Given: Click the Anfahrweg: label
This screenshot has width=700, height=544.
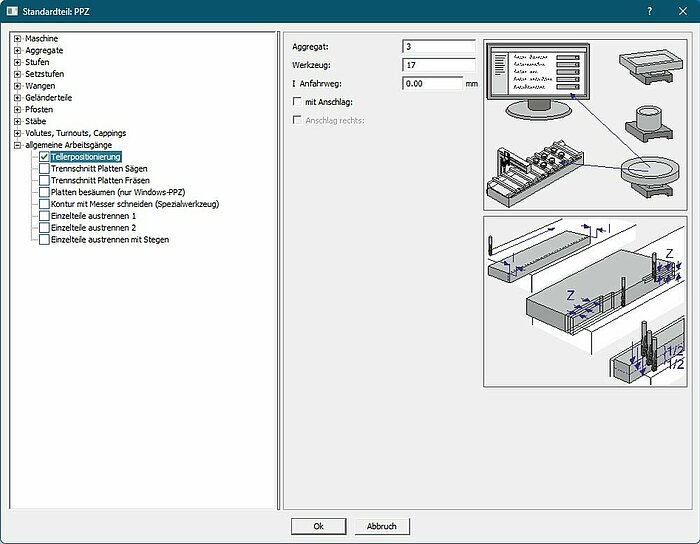Looking at the screenshot, I should (320, 83).
